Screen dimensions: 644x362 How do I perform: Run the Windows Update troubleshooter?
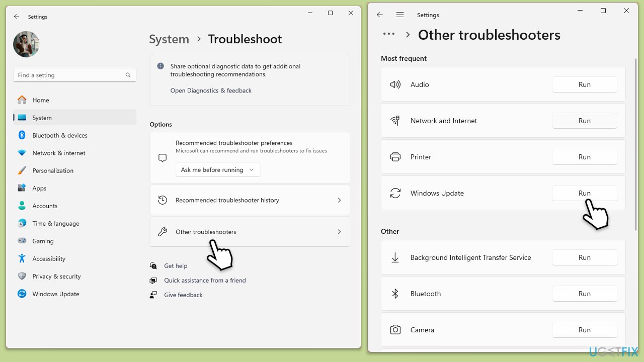[584, 193]
